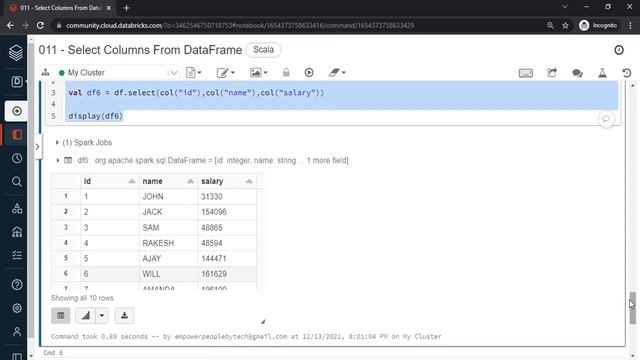Click the clock icon at notebook title right
Image resolution: width=640 pixels, height=360 pixels.
click(619, 50)
